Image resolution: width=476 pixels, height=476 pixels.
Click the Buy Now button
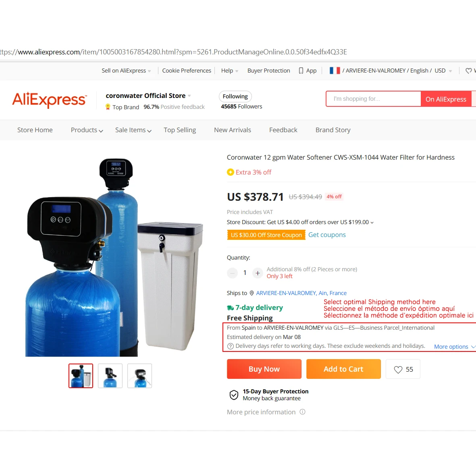click(264, 369)
